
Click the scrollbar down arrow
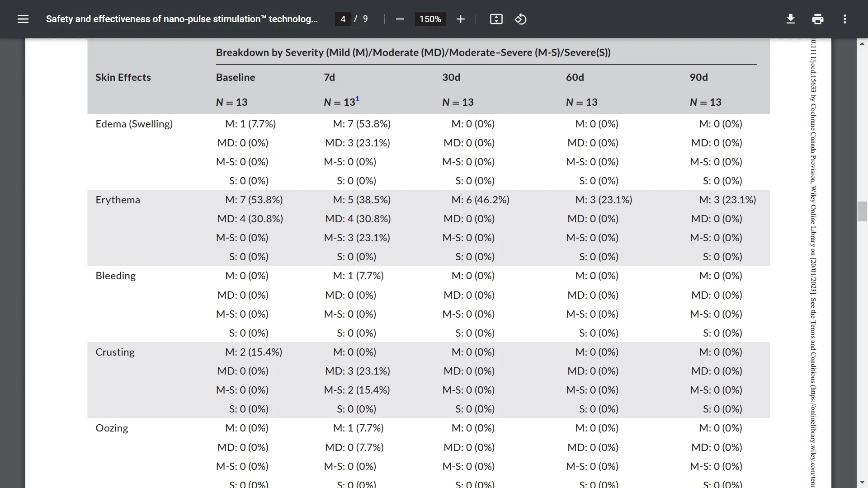(862, 482)
